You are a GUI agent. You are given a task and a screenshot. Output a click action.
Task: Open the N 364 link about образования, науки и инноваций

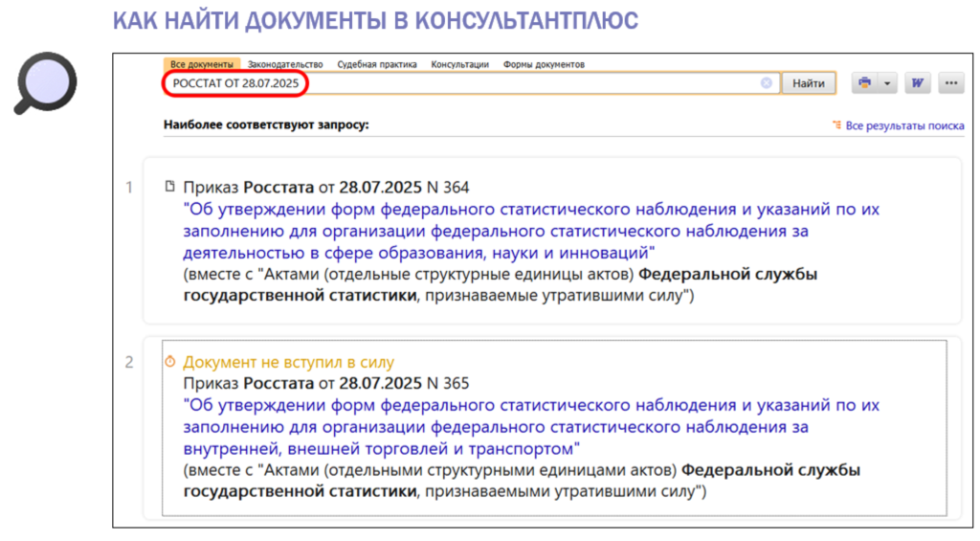(x=531, y=231)
